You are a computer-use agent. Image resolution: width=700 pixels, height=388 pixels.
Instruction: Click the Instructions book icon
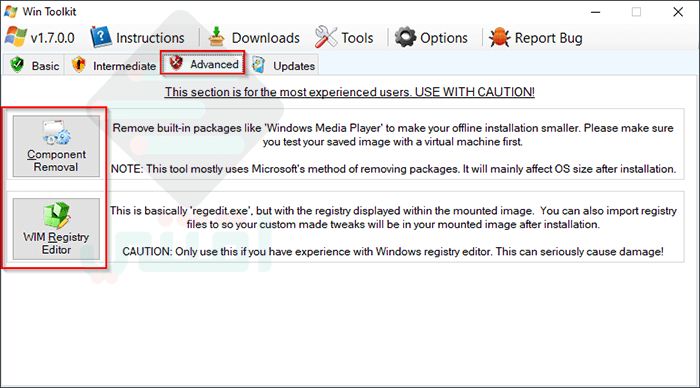pyautogui.click(x=101, y=37)
